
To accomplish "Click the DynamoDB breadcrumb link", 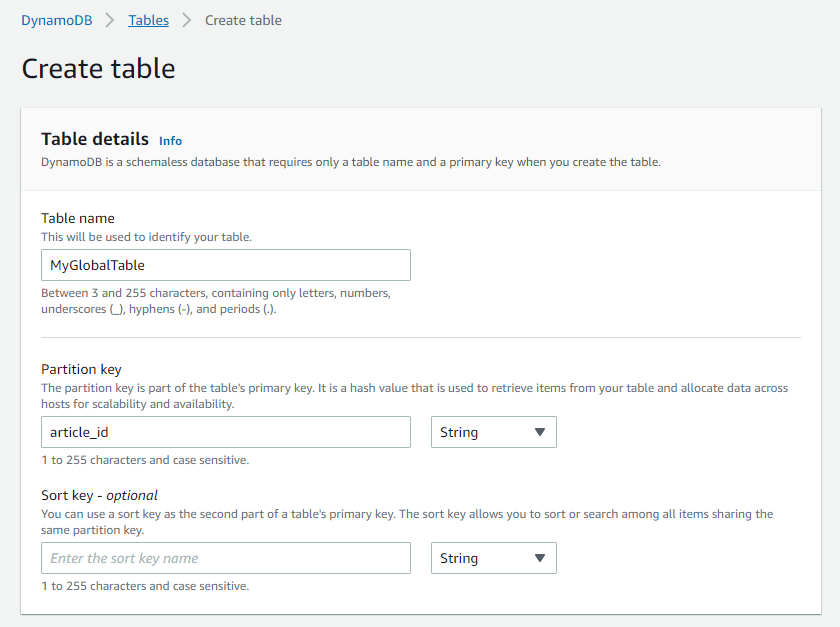I will click(57, 20).
